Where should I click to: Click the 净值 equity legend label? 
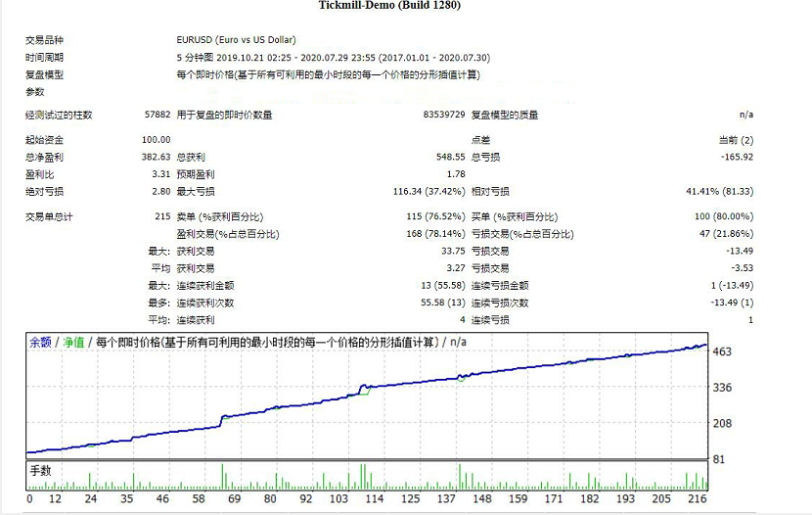click(73, 342)
